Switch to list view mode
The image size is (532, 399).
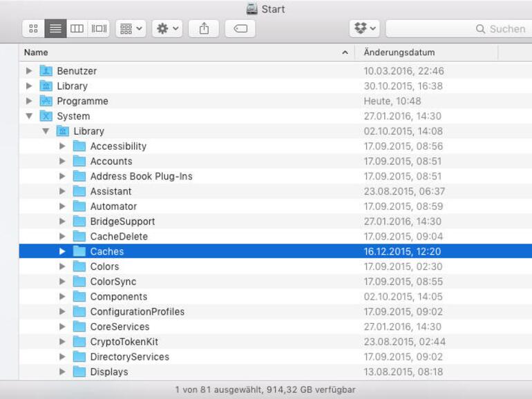55,28
